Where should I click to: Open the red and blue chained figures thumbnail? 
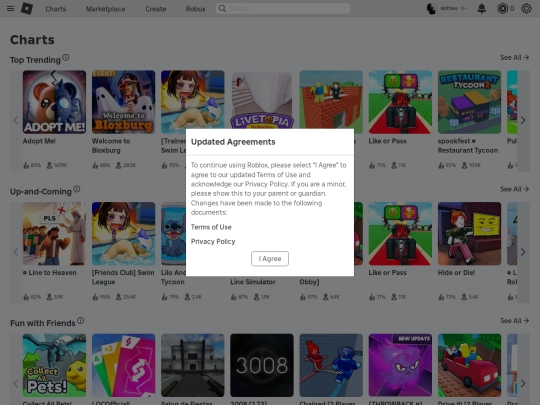point(331,365)
